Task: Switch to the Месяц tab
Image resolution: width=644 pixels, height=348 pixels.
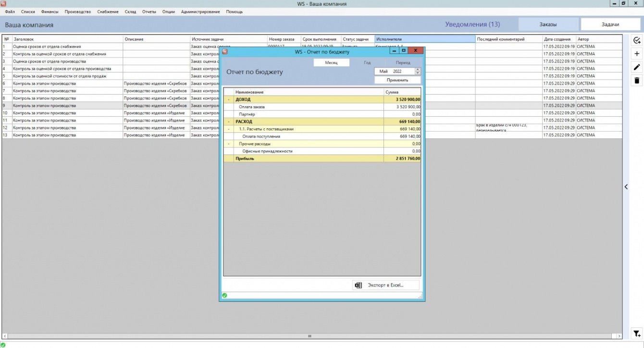Action: 332,62
